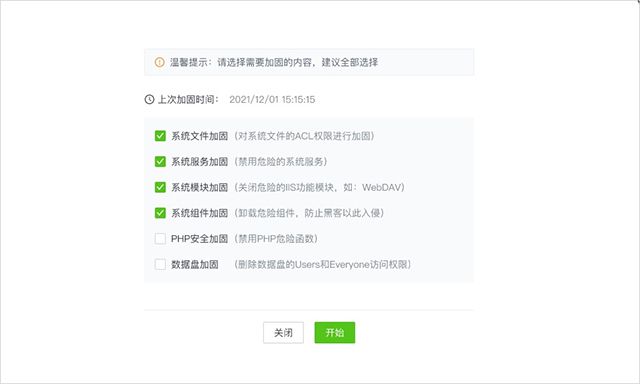
Task: Click the 系统模块加固 label text
Action: (x=199, y=187)
